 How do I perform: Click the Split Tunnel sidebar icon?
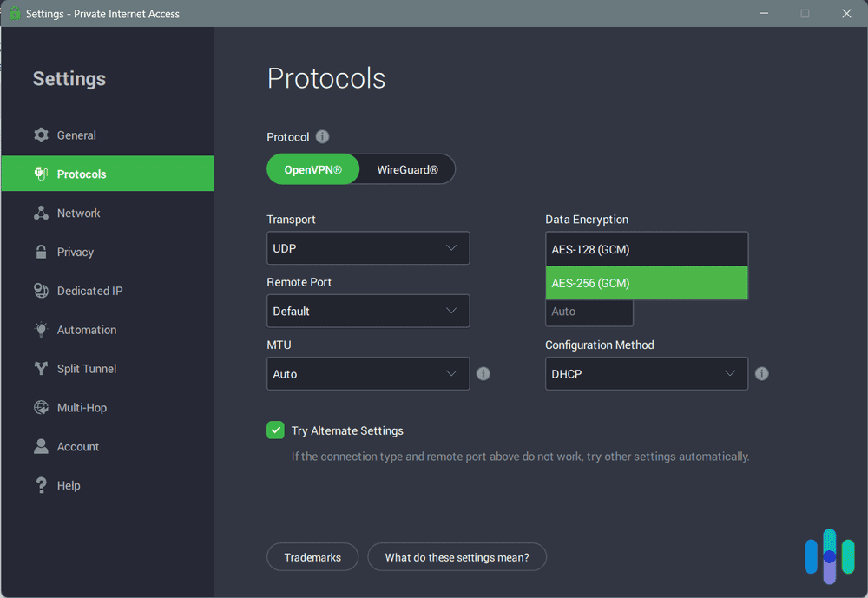pyautogui.click(x=41, y=368)
